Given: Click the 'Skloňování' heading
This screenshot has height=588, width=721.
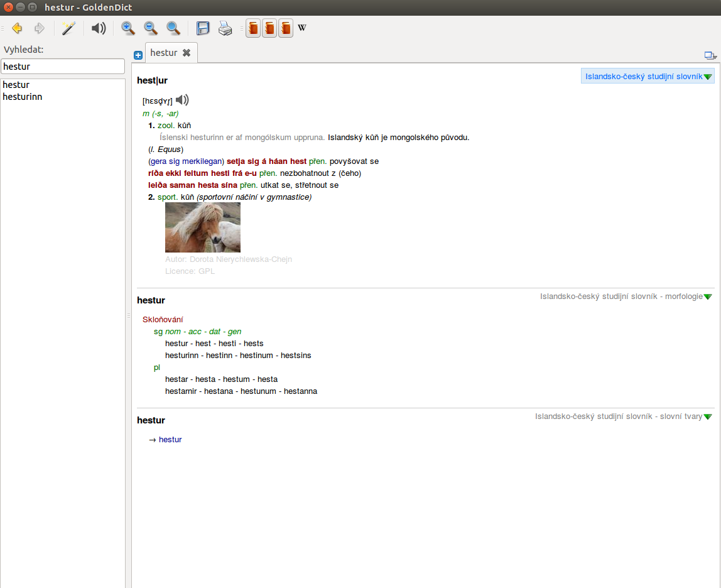Looking at the screenshot, I should click(163, 319).
